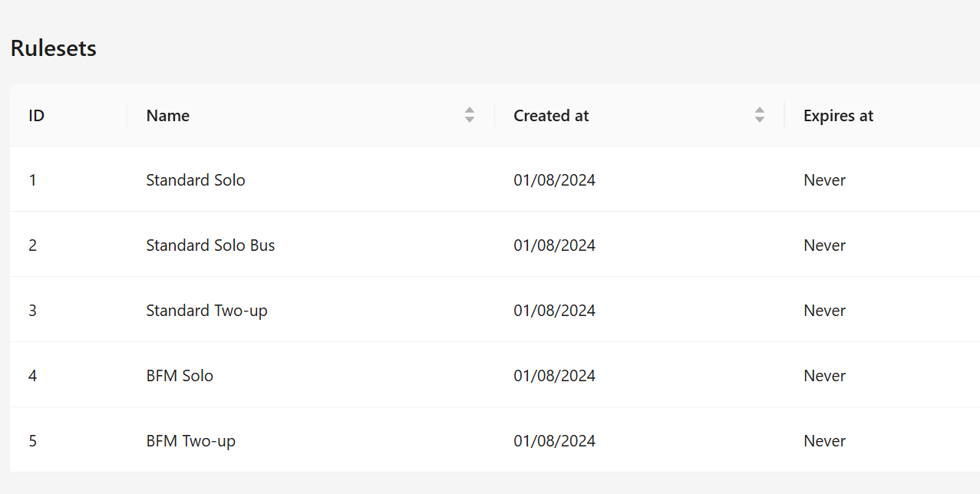The width and height of the screenshot is (980, 494).
Task: Select the Standard Two-up ruleset name
Action: pyautogui.click(x=206, y=311)
